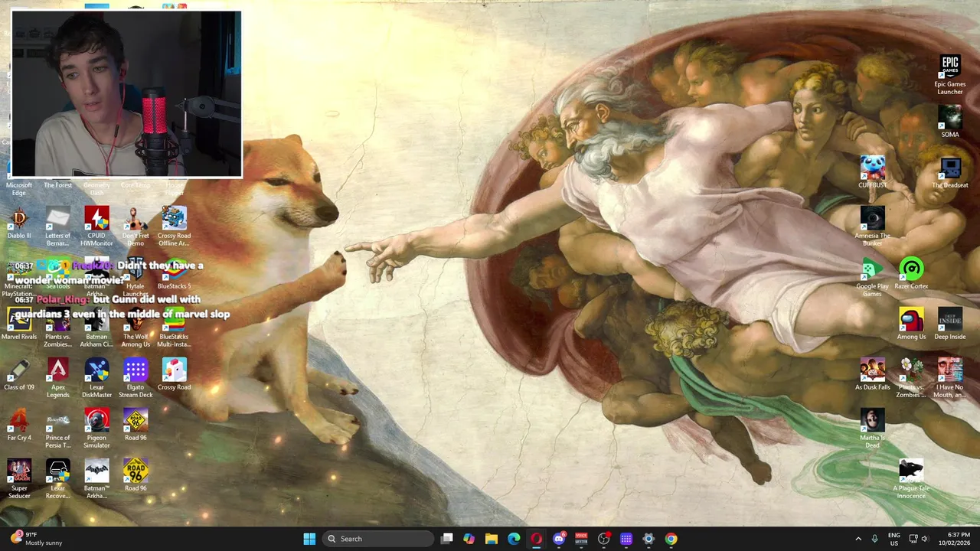Open the ENG US language switcher
This screenshot has width=980, height=551.
point(893,539)
